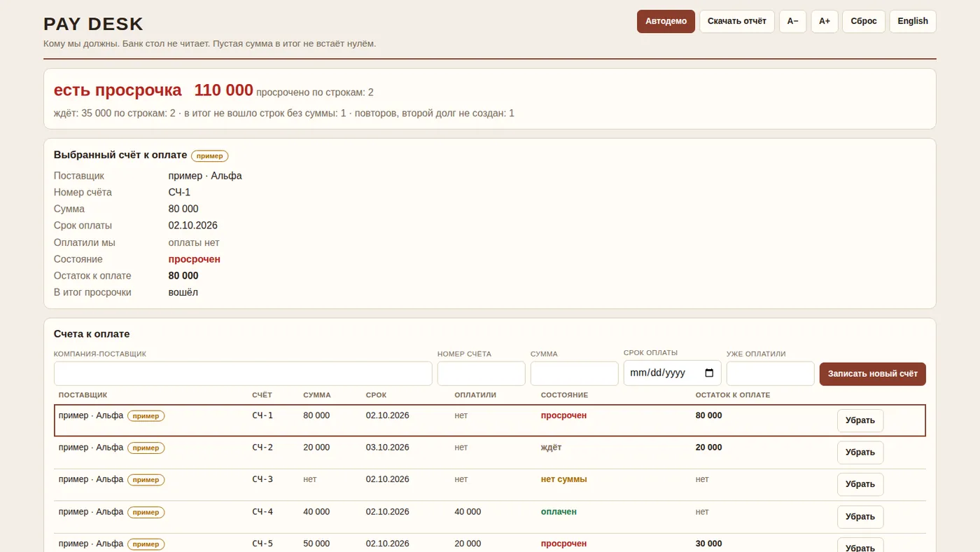Click Убрать in the СЧ-2 row

tap(860, 453)
